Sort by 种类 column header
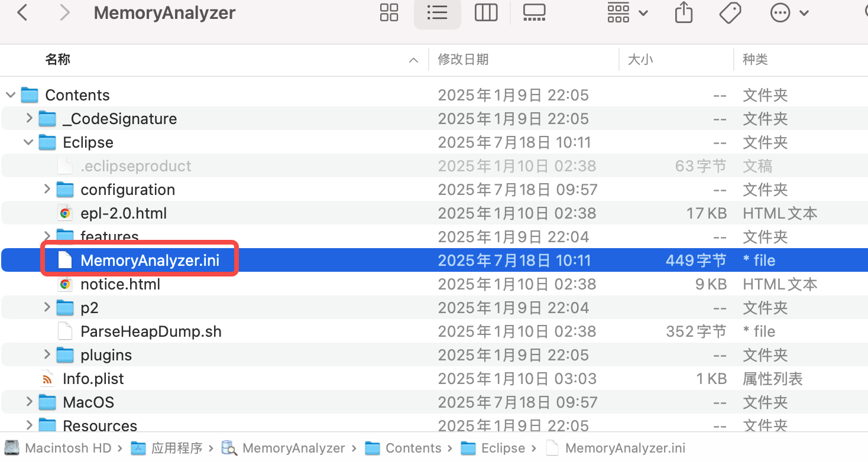Screen dimensions: 868x462 (755, 60)
